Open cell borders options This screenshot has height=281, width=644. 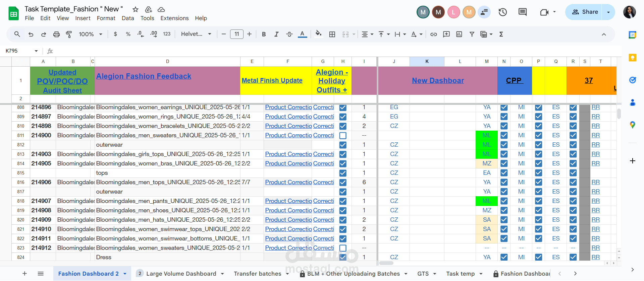click(x=332, y=34)
